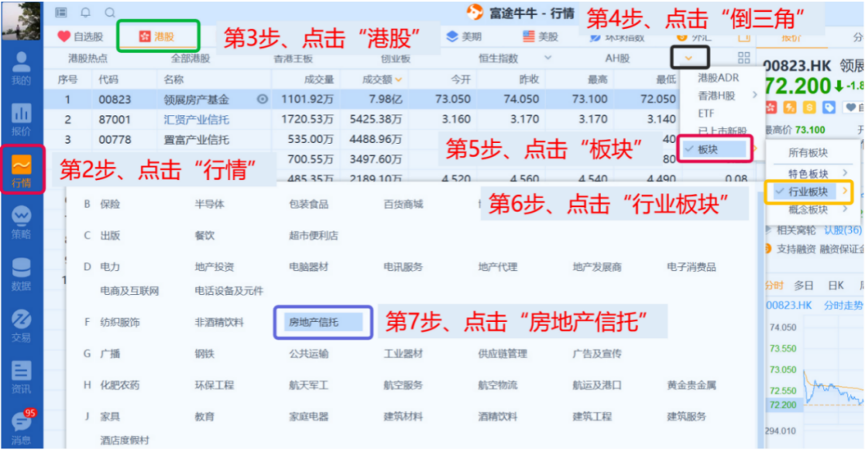Click the grid layout icon
The image size is (868, 454).
click(x=744, y=58)
